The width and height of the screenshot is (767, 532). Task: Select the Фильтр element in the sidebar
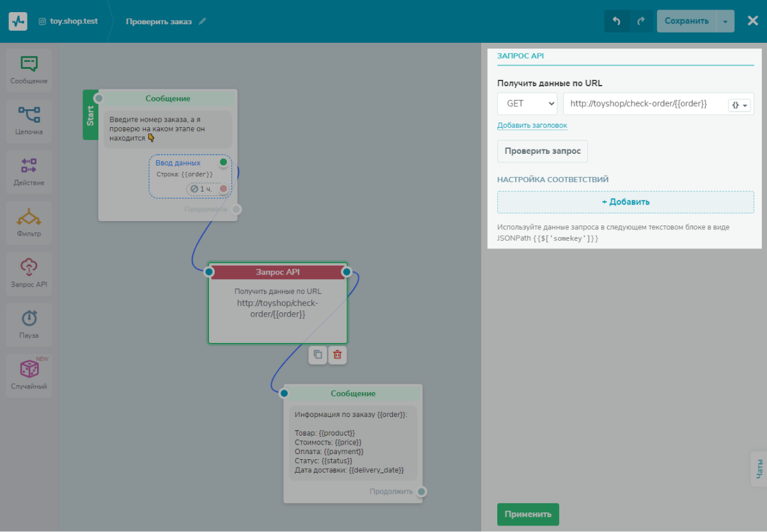point(29,223)
